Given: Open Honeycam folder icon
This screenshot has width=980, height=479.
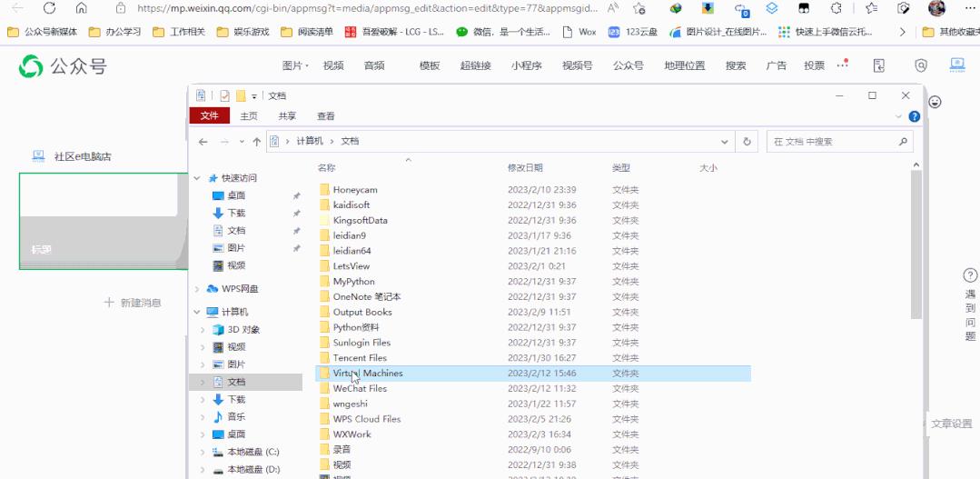Looking at the screenshot, I should [x=323, y=189].
